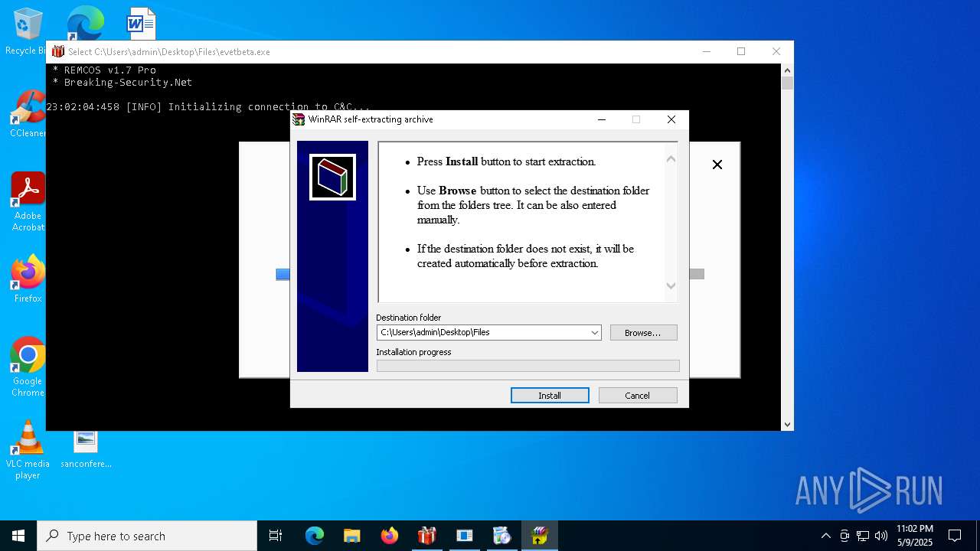Switch to the console window taskbar item

click(465, 536)
